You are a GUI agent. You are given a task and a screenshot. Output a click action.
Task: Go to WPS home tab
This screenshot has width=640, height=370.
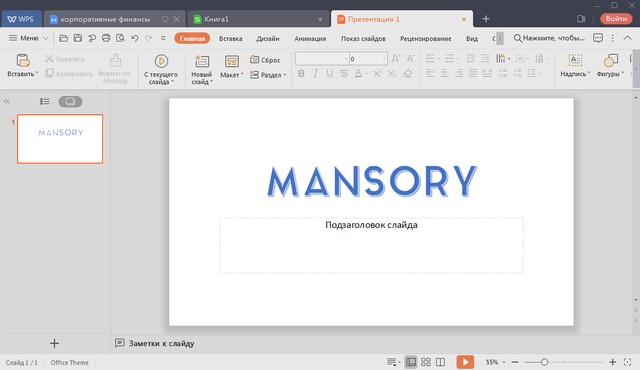point(21,19)
